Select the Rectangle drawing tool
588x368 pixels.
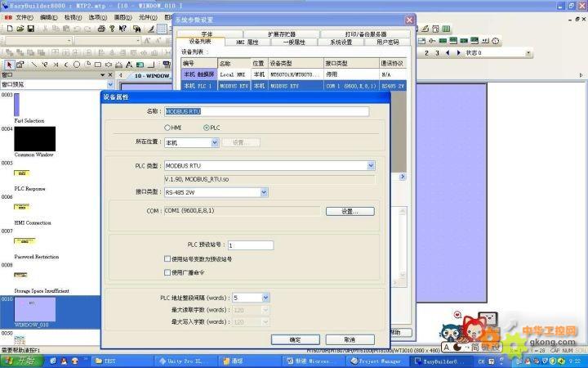point(98,65)
